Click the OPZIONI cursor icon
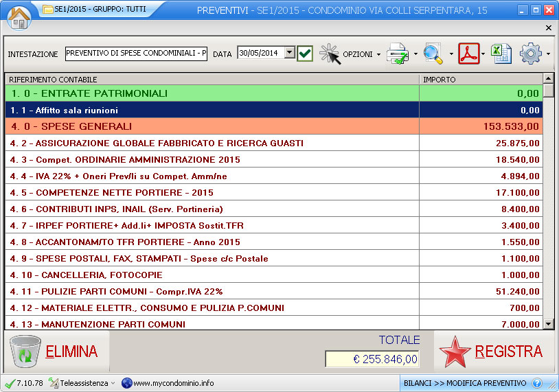 [330, 54]
